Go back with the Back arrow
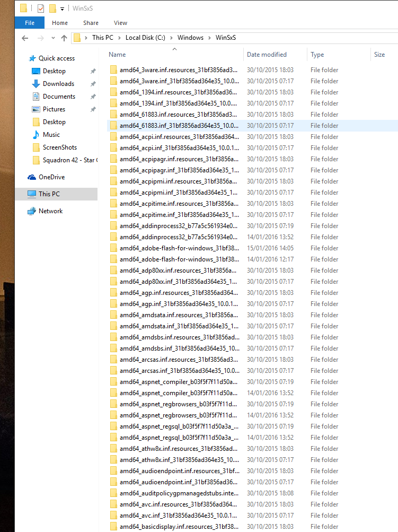The image size is (398, 532). point(25,38)
